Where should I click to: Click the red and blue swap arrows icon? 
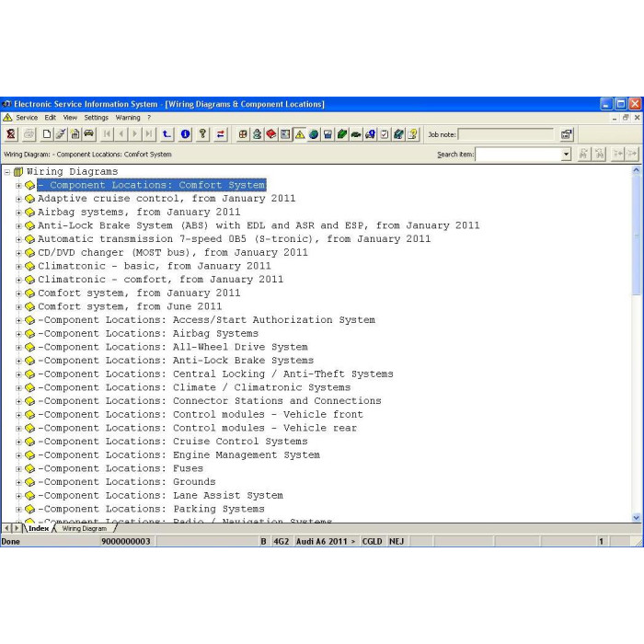pyautogui.click(x=221, y=134)
